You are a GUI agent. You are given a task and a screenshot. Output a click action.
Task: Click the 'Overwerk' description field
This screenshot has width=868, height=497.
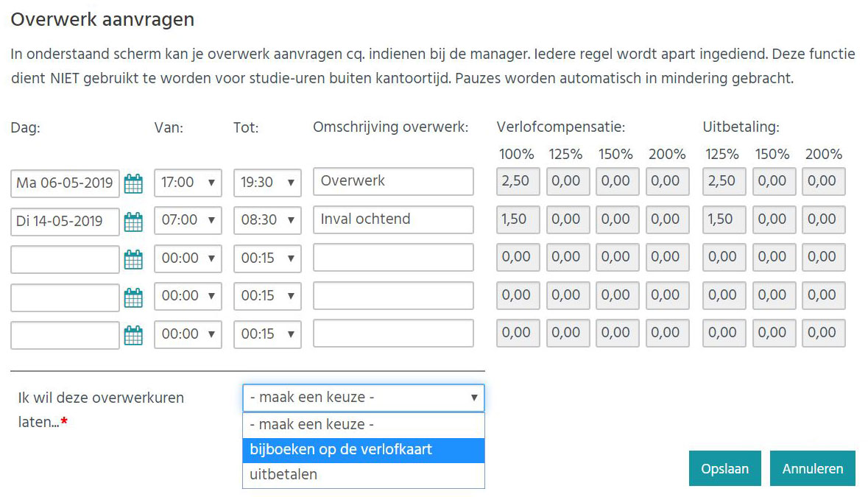point(393,182)
